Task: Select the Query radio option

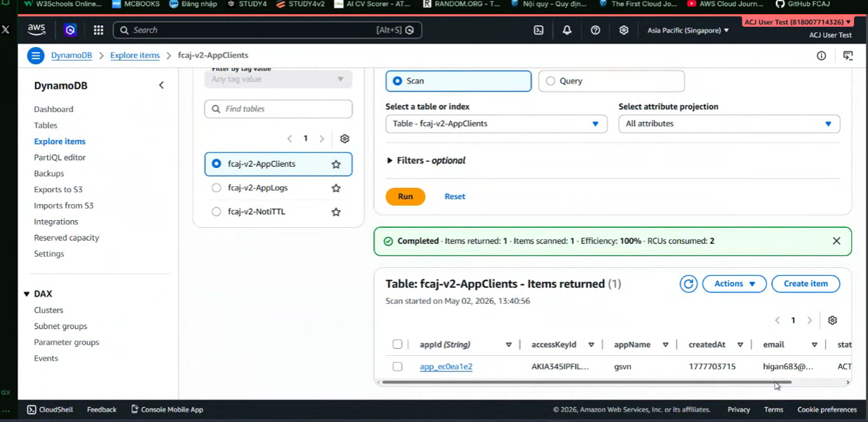Action: [550, 81]
